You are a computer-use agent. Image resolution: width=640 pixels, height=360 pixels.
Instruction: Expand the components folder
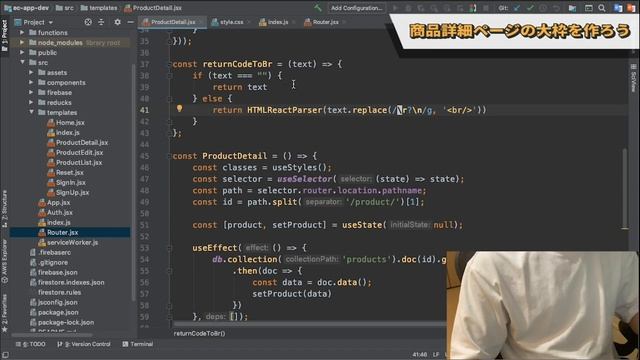click(x=31, y=82)
